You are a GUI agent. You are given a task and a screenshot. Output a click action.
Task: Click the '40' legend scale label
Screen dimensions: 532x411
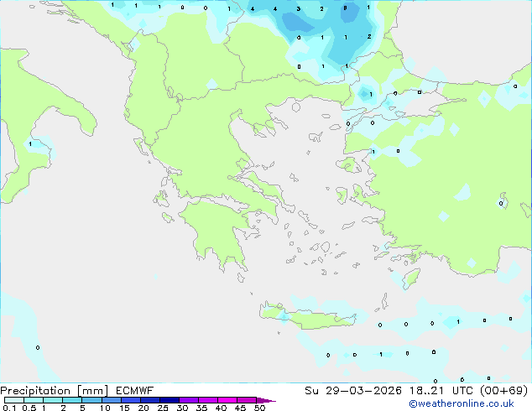coord(221,408)
